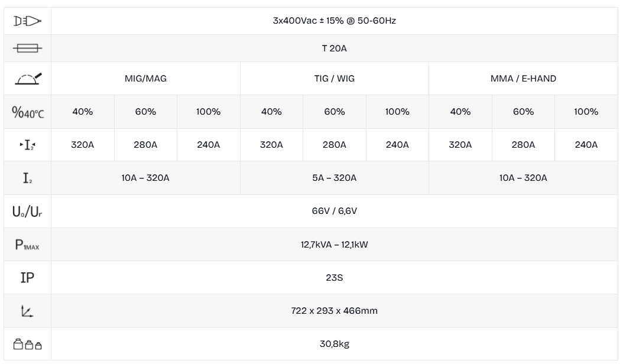Click the 30,8kg weight value
This screenshot has height=364, width=623.
[x=334, y=344]
